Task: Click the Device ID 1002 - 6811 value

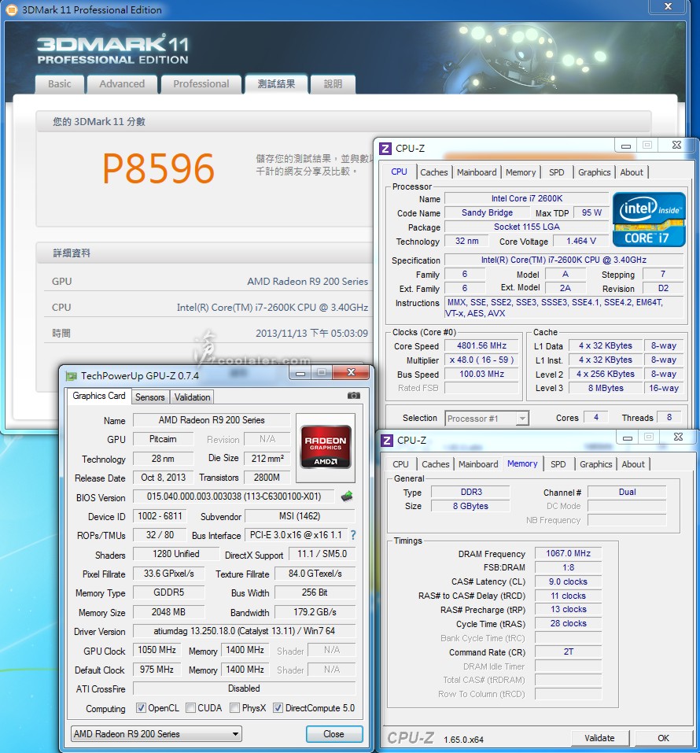Action: click(160, 516)
